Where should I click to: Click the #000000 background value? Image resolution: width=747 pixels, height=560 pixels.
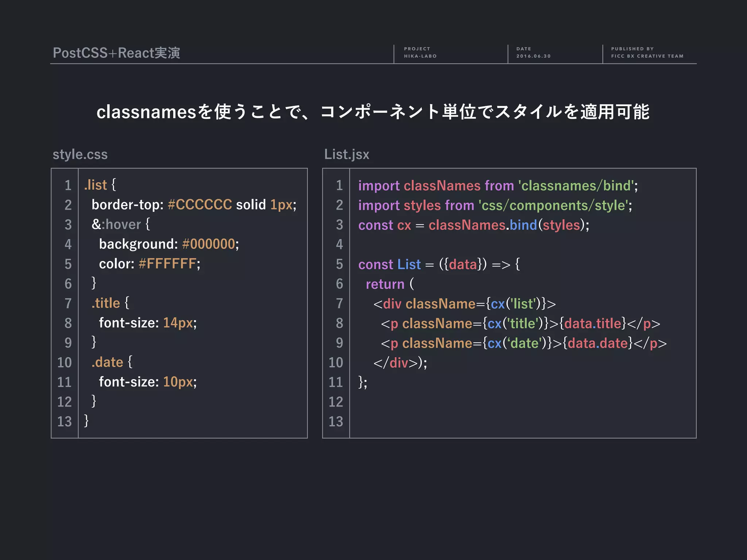pyautogui.click(x=208, y=244)
